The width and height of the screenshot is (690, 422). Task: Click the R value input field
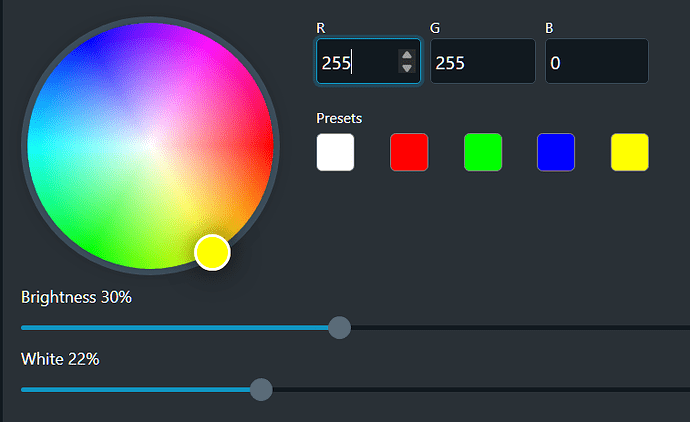[357, 62]
